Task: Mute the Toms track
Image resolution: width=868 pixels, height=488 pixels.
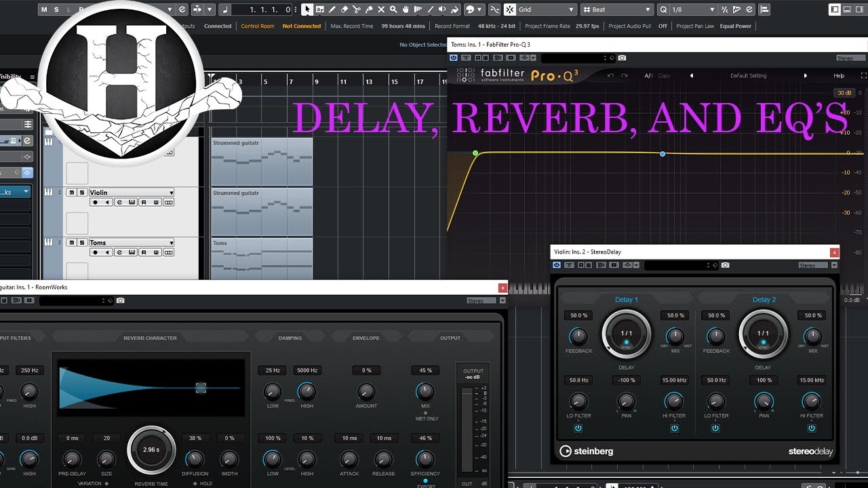Action: click(71, 242)
